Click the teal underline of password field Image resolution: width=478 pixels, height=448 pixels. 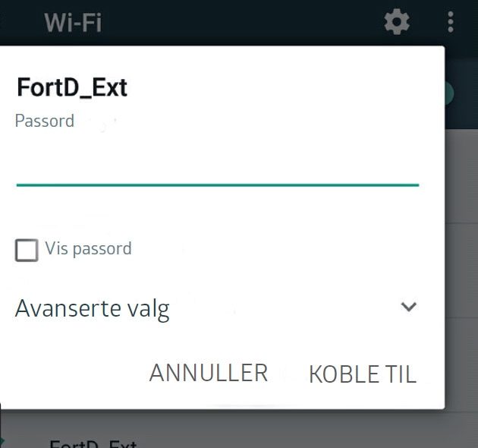pos(218,185)
